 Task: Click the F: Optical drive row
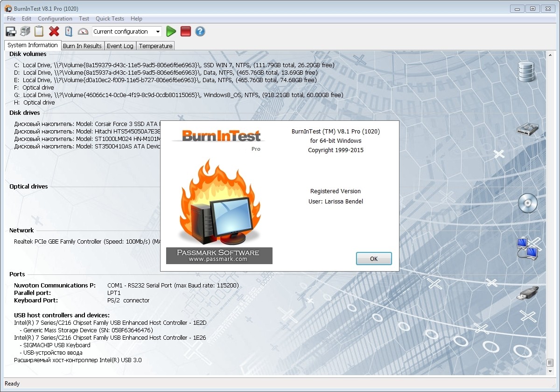[34, 87]
